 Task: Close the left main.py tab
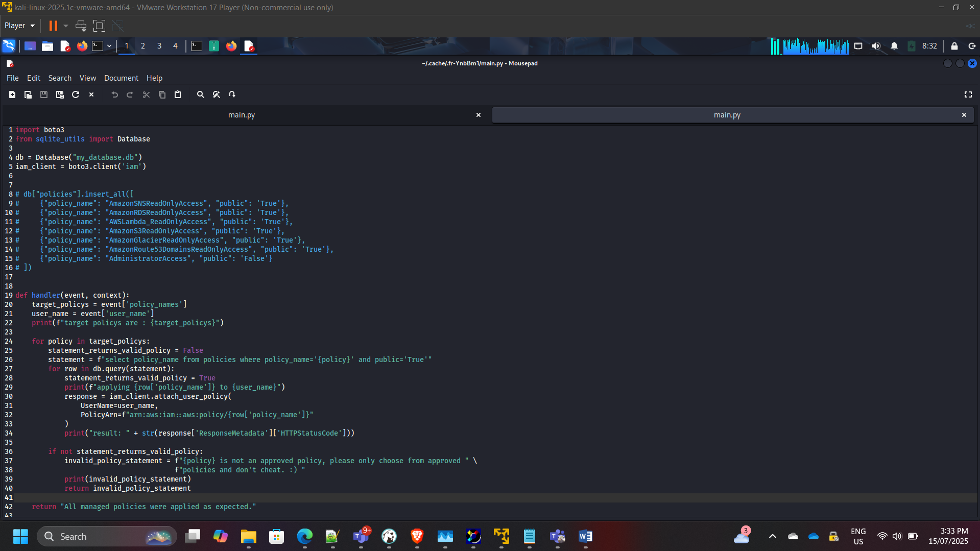tap(478, 115)
